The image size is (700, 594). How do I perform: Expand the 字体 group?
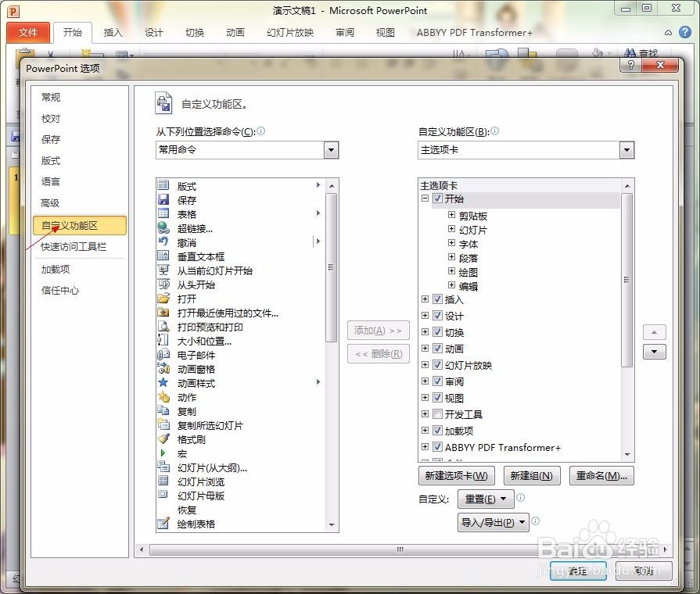(x=451, y=243)
